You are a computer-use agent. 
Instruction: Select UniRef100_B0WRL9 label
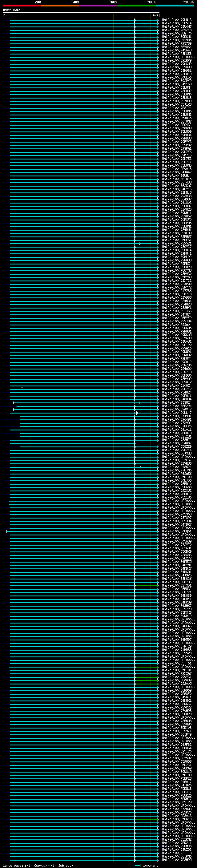pyautogui.click(x=177, y=616)
